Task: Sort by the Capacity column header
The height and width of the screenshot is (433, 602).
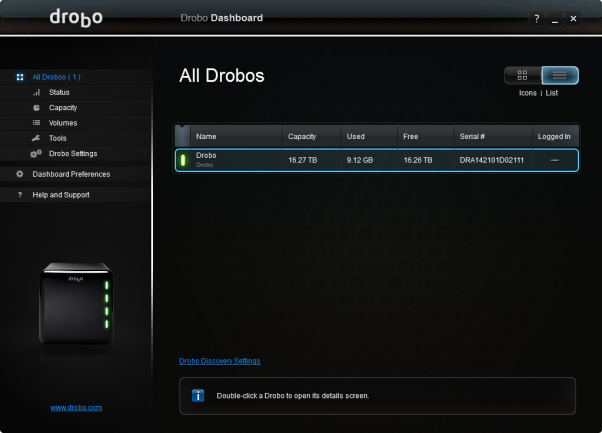Action: (x=312, y=136)
